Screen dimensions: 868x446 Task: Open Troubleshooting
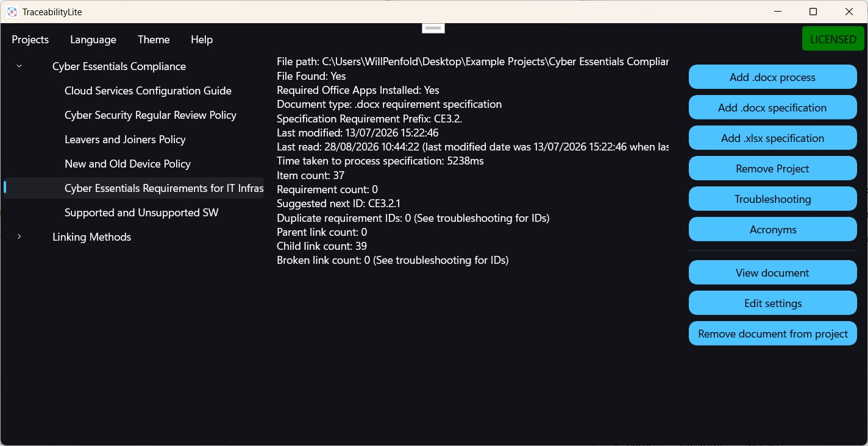pyautogui.click(x=772, y=199)
